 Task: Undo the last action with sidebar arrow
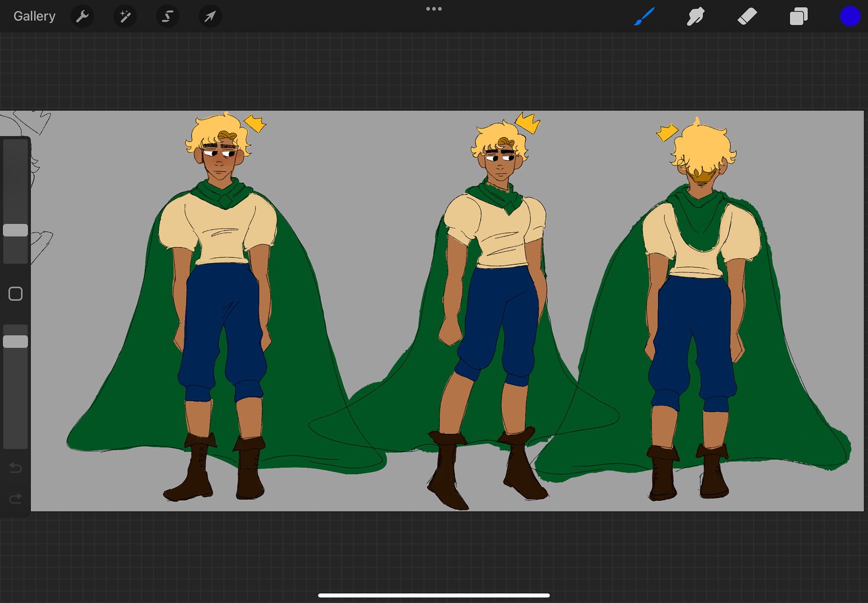pos(15,467)
